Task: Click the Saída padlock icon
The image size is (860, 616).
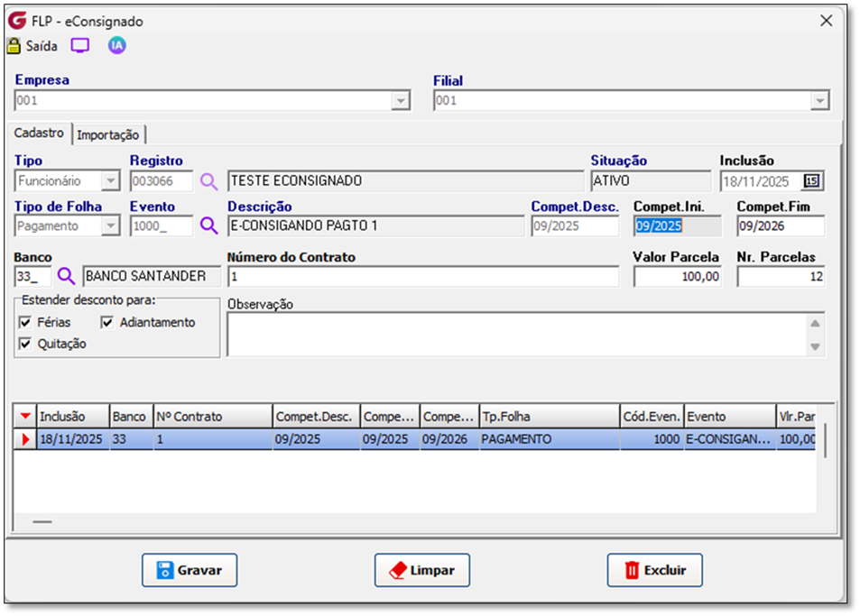Action: 14,46
